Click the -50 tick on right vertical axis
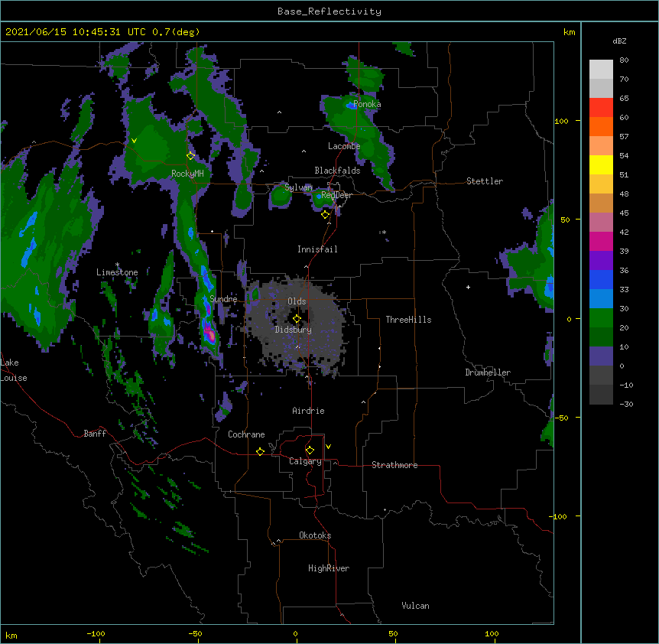Screen dimensions: 659x644 point(561,418)
